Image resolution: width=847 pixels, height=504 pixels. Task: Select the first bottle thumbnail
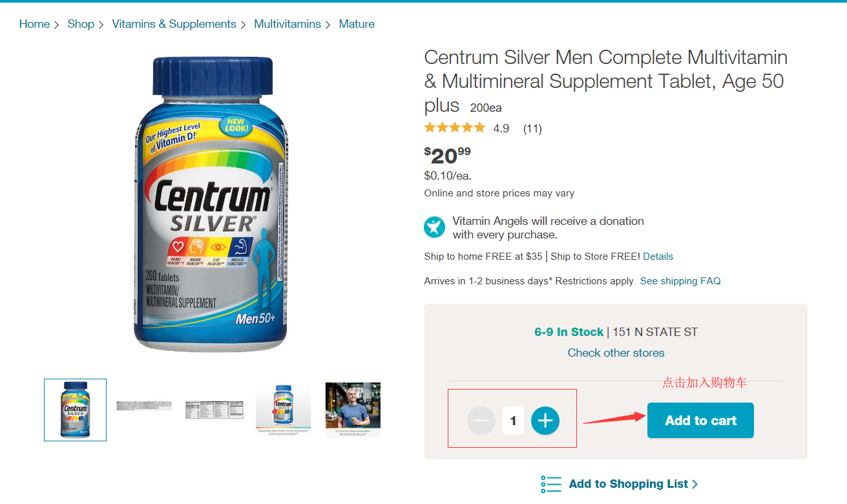[75, 410]
